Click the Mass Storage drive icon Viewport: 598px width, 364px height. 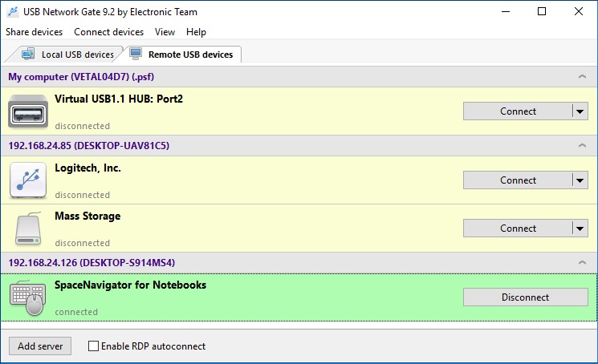click(x=28, y=229)
